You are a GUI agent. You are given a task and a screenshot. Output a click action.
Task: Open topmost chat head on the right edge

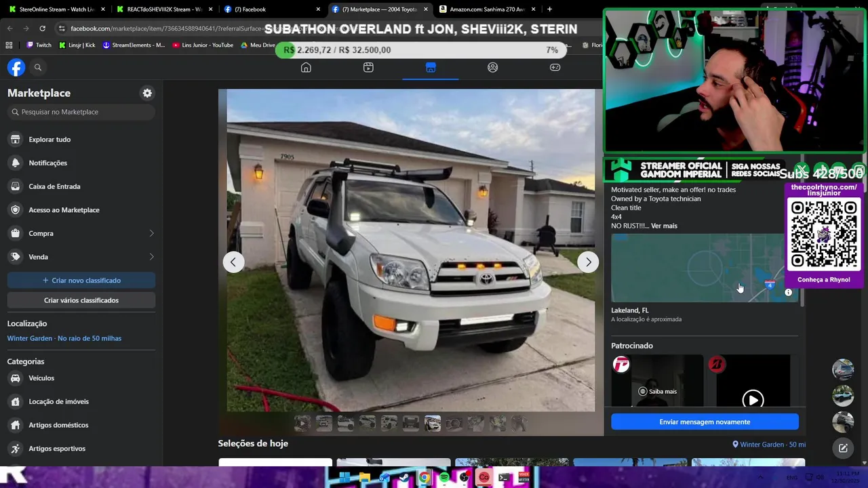point(843,369)
